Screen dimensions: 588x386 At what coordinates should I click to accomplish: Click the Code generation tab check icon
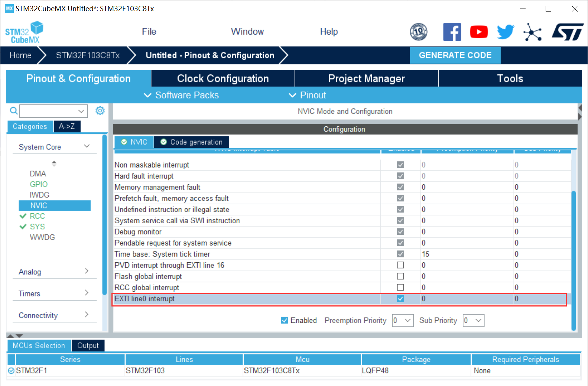coord(163,142)
